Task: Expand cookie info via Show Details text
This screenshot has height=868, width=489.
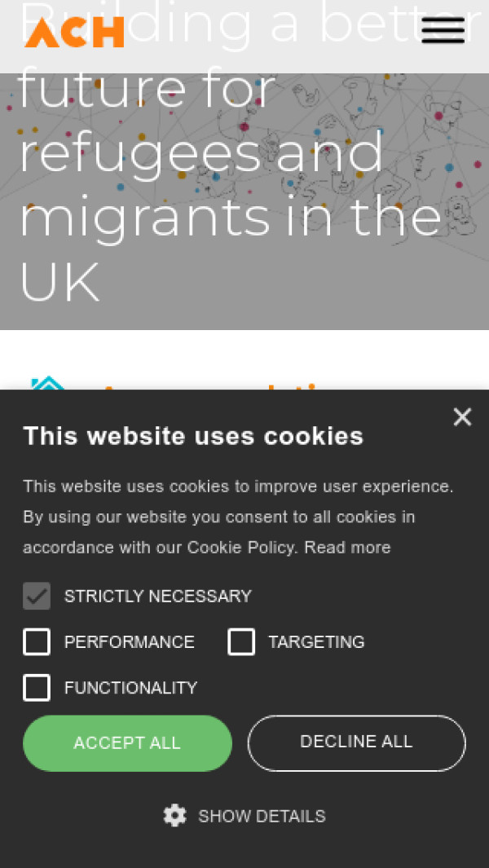Action: click(x=262, y=816)
